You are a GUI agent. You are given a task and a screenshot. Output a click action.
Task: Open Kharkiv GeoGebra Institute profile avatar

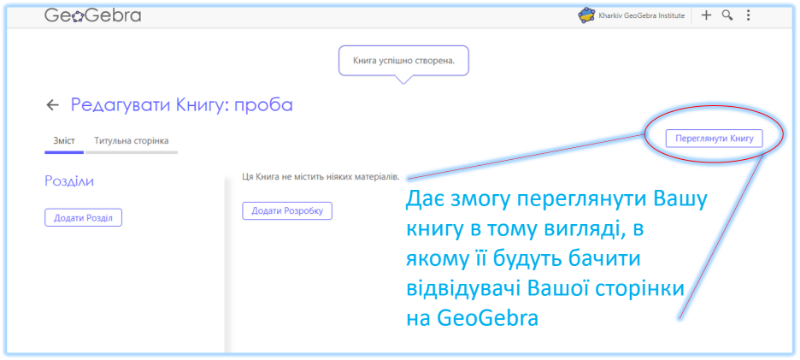tap(586, 15)
